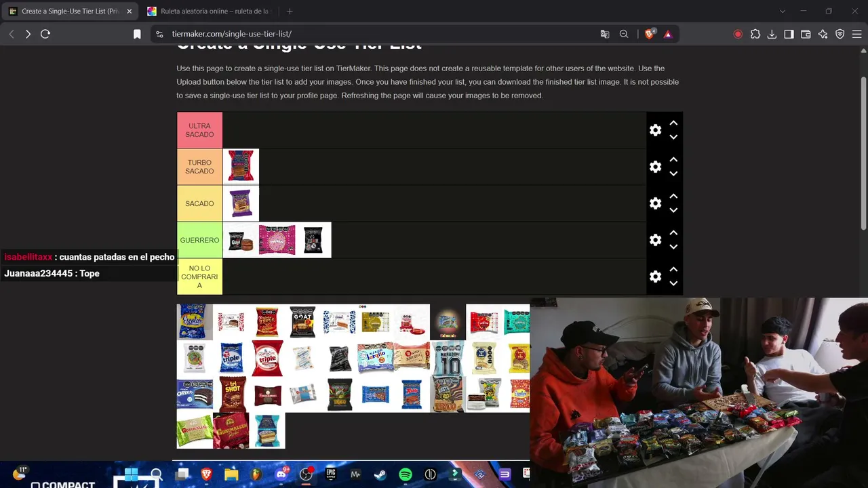Open Brave Rewards triangle icon
Viewport: 868px width, 488px height.
pos(668,34)
